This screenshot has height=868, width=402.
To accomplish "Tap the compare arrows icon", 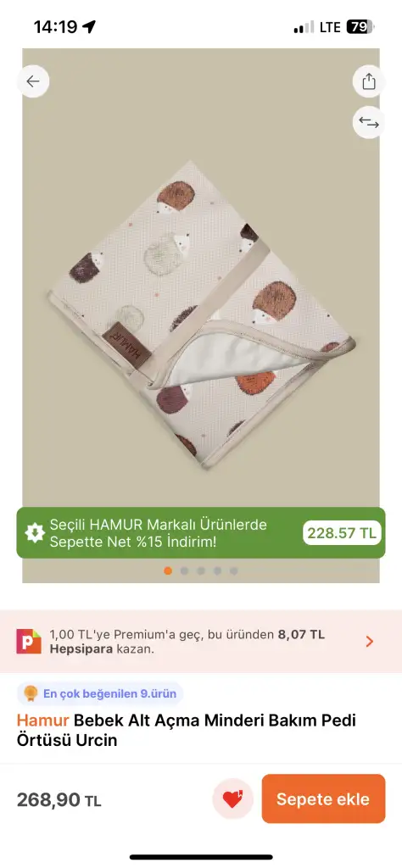I will [369, 122].
